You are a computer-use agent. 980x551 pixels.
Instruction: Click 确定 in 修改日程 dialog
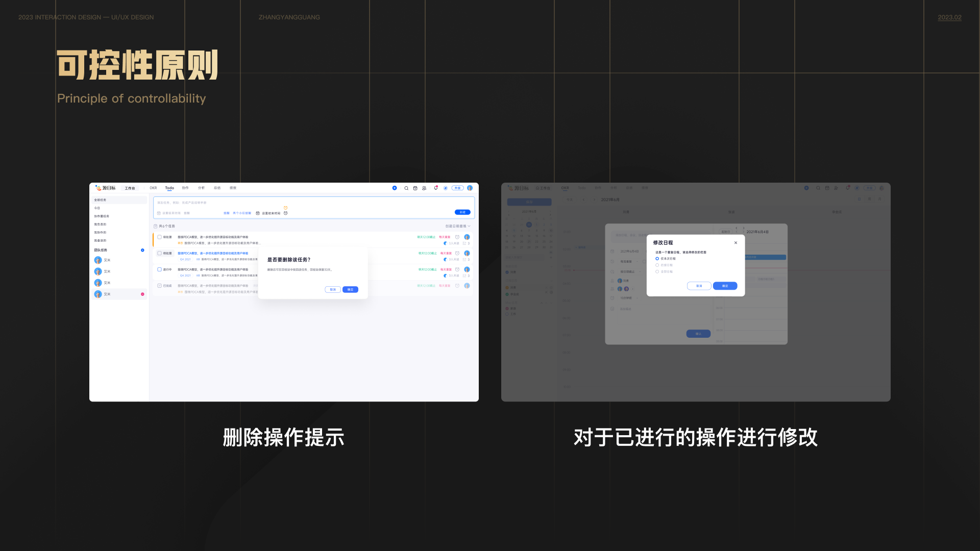pos(725,286)
